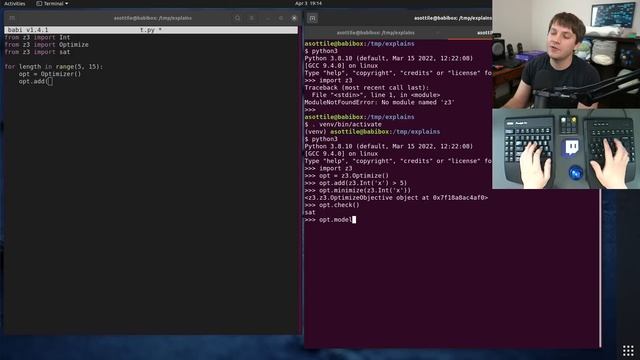Open the clock showing Apr 3 19:14
This screenshot has width=640, height=360.
click(x=308, y=3)
